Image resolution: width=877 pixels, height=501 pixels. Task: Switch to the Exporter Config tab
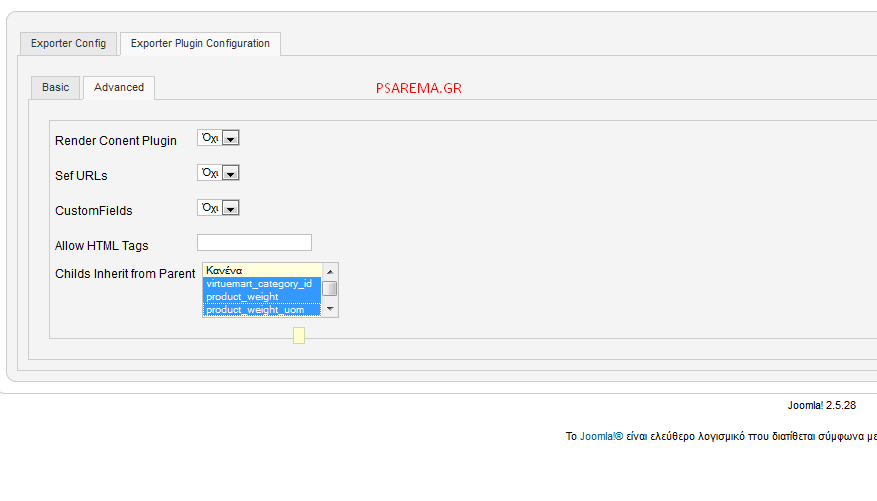tap(68, 44)
